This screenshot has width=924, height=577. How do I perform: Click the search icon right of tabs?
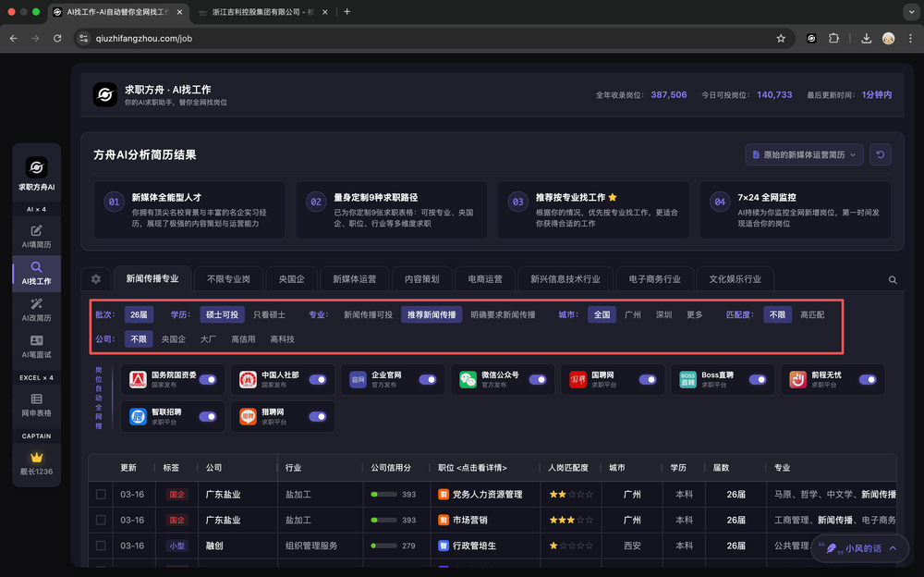[x=893, y=279]
